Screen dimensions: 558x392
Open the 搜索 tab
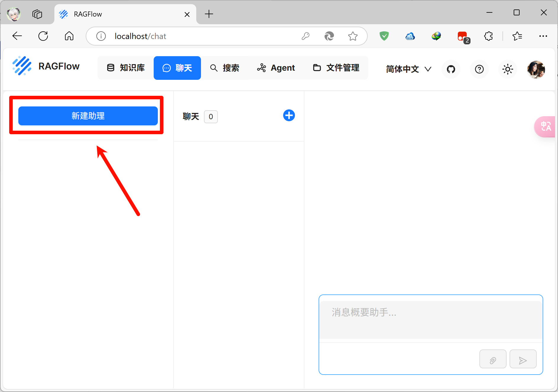(x=225, y=68)
